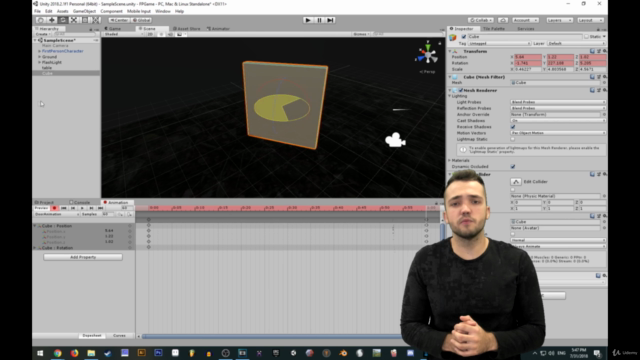Enable animation record mode button
The image size is (640, 360).
[x=54, y=208]
